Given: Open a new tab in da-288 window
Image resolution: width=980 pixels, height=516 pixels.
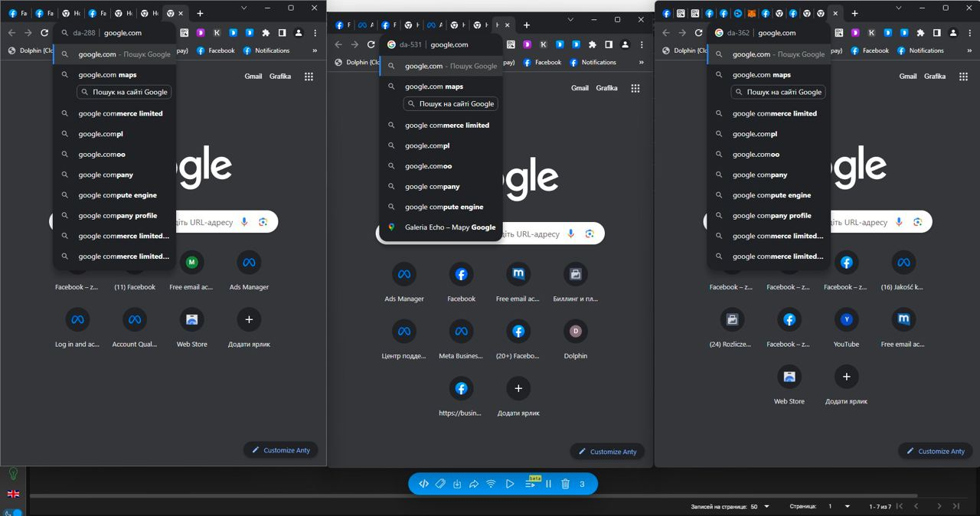Looking at the screenshot, I should 200,13.
